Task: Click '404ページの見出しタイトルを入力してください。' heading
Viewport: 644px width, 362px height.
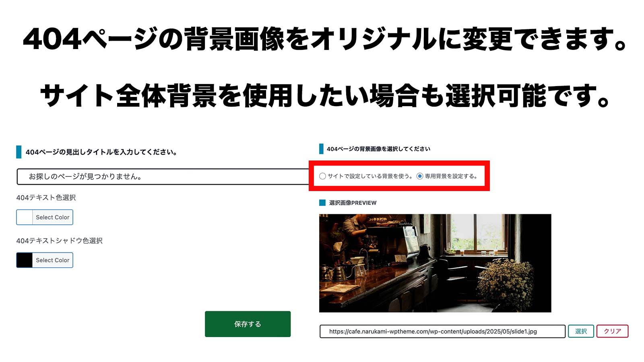Action: 101,152
